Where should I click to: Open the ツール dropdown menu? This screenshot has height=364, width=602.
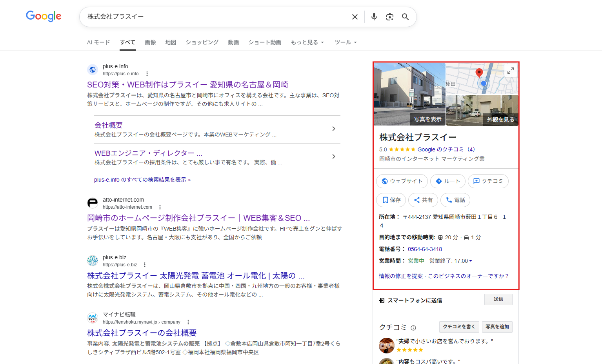click(346, 42)
